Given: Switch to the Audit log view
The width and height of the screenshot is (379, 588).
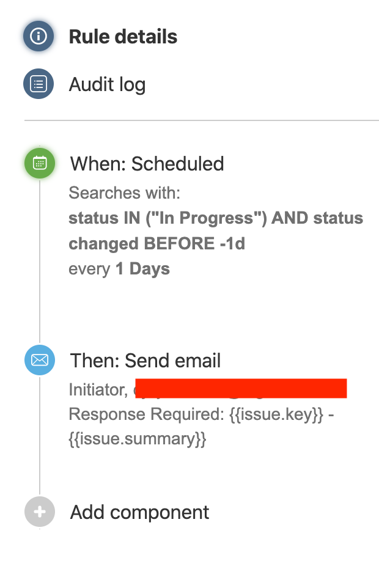Looking at the screenshot, I should [x=107, y=84].
